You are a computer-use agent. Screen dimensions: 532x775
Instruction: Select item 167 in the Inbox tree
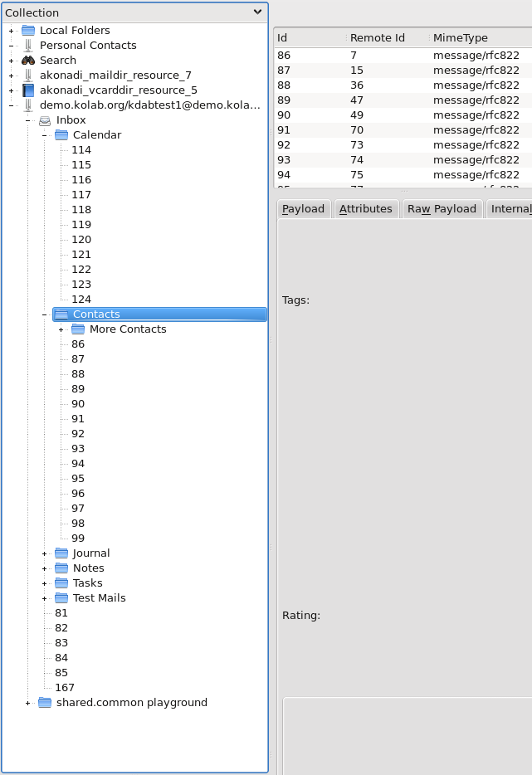point(65,688)
